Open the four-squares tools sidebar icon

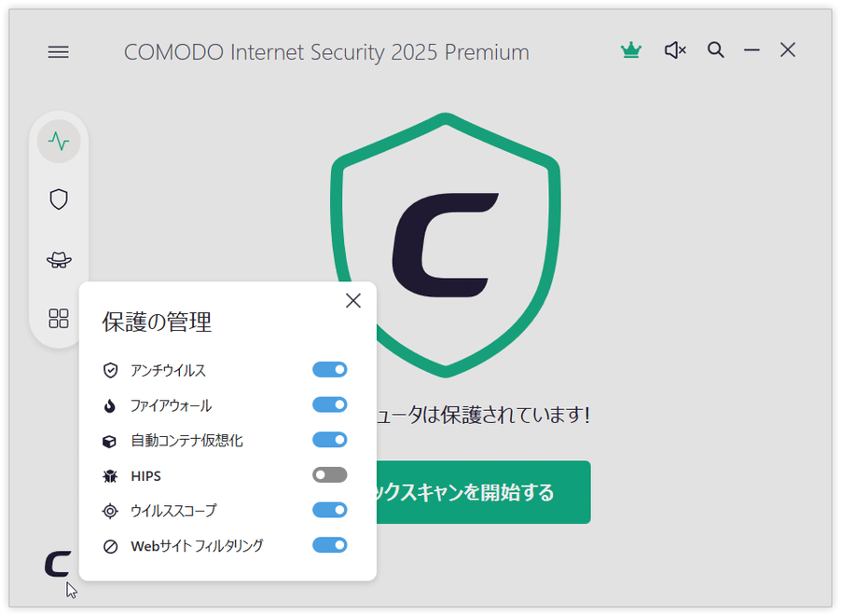coord(59,318)
